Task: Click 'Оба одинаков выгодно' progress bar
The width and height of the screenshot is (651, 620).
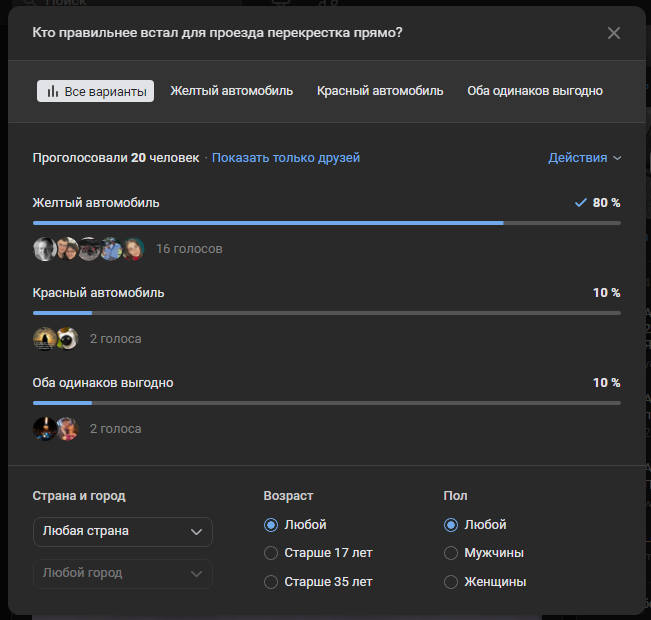Action: pos(327,403)
